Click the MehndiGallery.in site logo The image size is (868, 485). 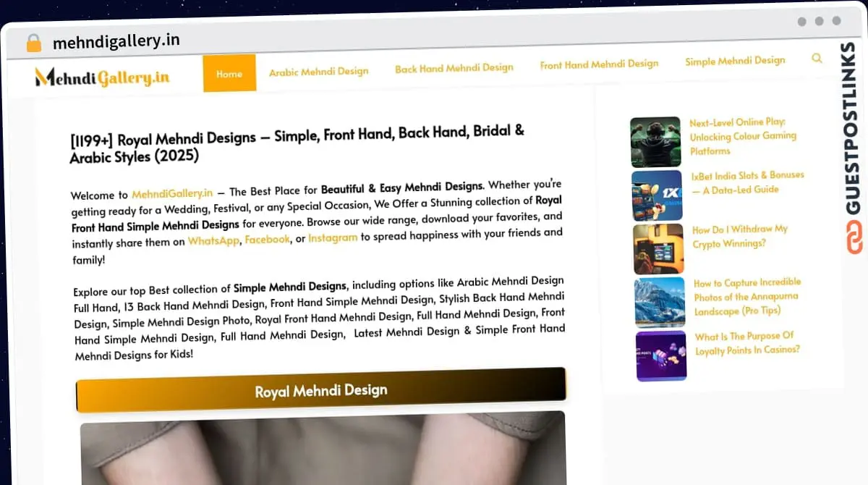(103, 76)
